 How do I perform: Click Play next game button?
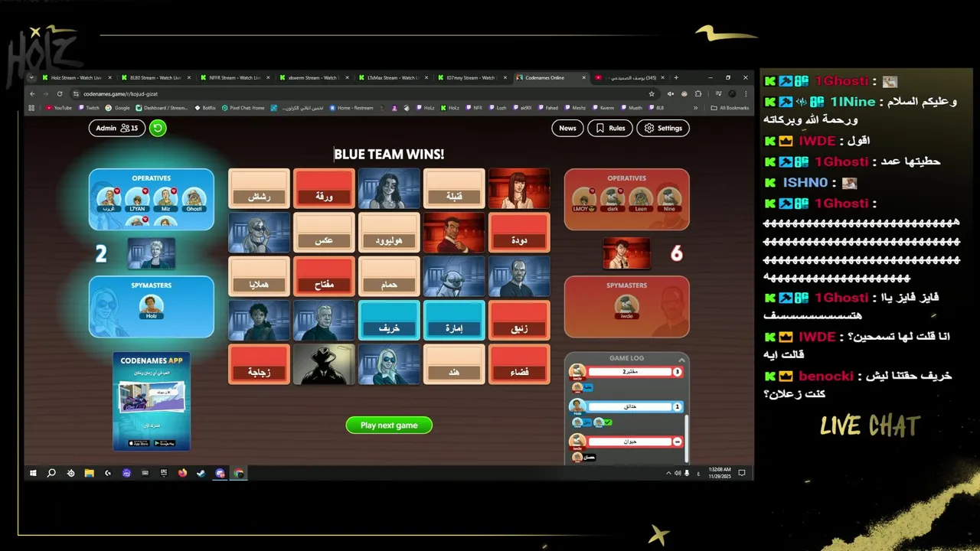tap(389, 425)
